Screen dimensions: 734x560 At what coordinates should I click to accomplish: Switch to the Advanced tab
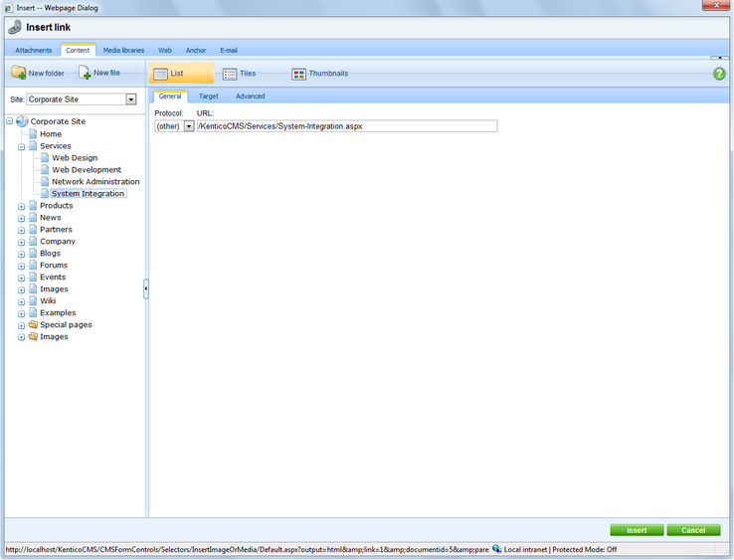[250, 96]
